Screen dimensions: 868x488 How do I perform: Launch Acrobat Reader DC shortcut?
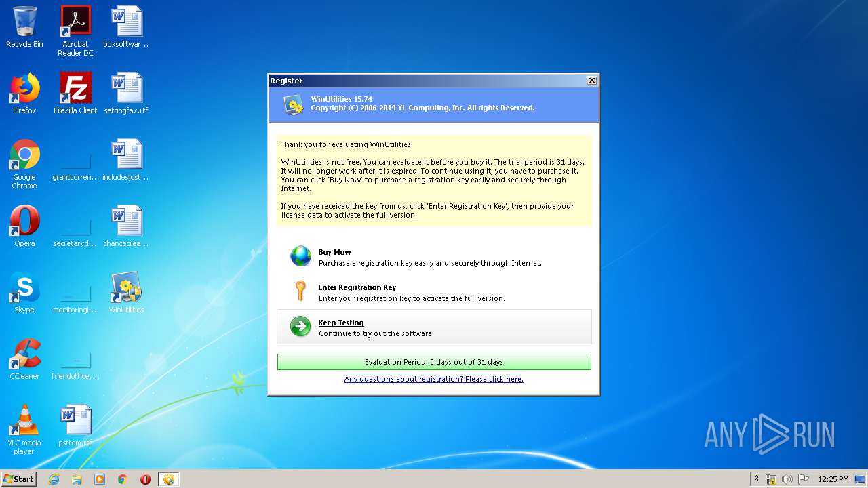[75, 31]
